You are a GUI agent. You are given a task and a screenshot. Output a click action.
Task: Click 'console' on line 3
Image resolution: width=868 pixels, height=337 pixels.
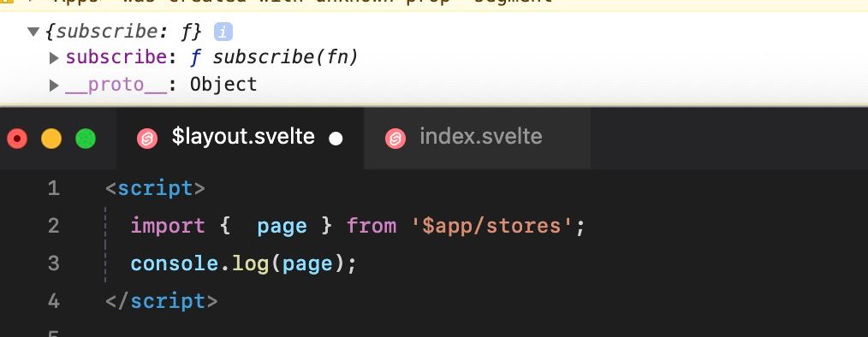pyautogui.click(x=175, y=264)
